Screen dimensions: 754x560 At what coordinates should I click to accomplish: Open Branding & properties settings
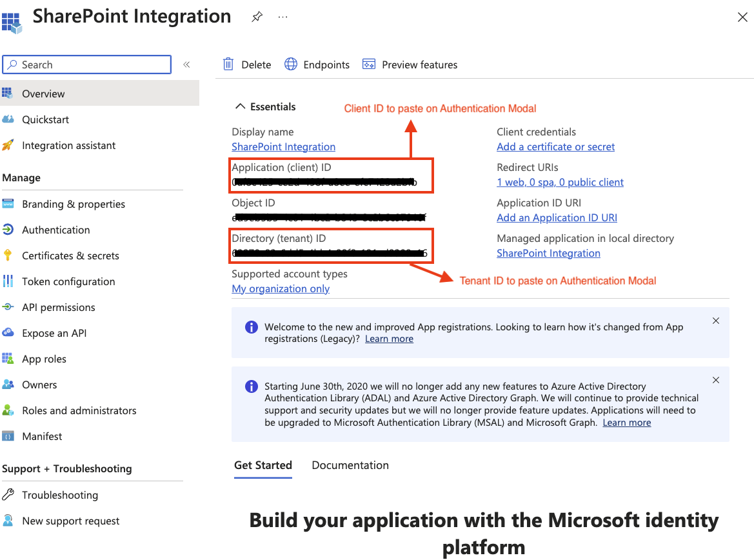tap(74, 204)
